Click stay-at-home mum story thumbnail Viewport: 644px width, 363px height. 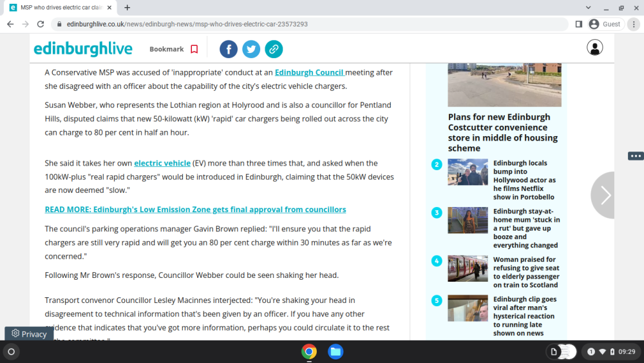[x=468, y=221]
